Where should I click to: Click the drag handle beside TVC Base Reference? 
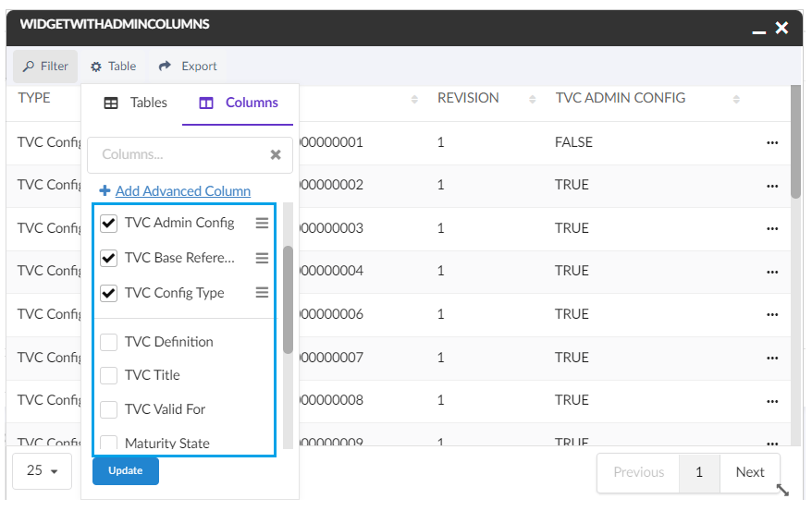(x=263, y=258)
